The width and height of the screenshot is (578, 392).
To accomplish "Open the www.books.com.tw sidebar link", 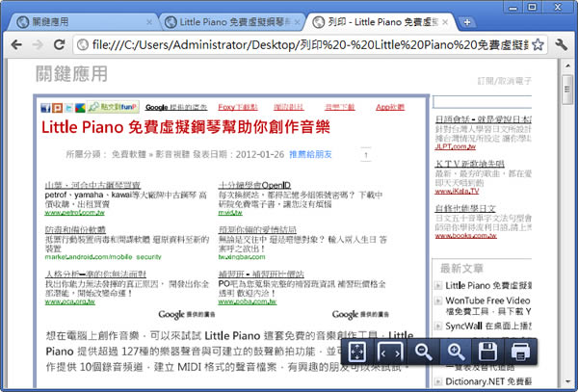I will coord(466,236).
